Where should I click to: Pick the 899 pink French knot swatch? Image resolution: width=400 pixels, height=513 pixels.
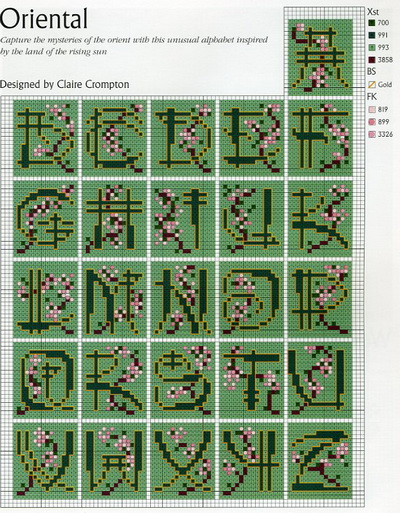372,122
